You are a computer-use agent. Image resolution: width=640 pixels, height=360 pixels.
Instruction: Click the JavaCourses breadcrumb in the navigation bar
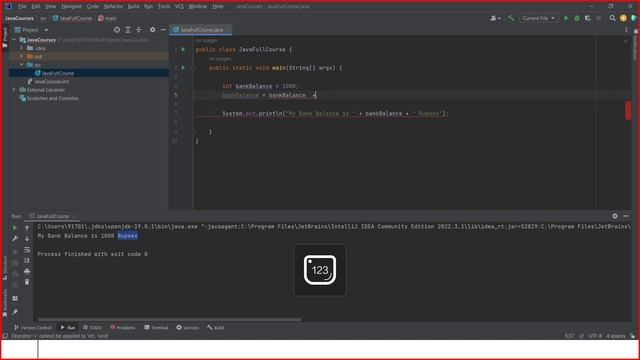click(19, 18)
